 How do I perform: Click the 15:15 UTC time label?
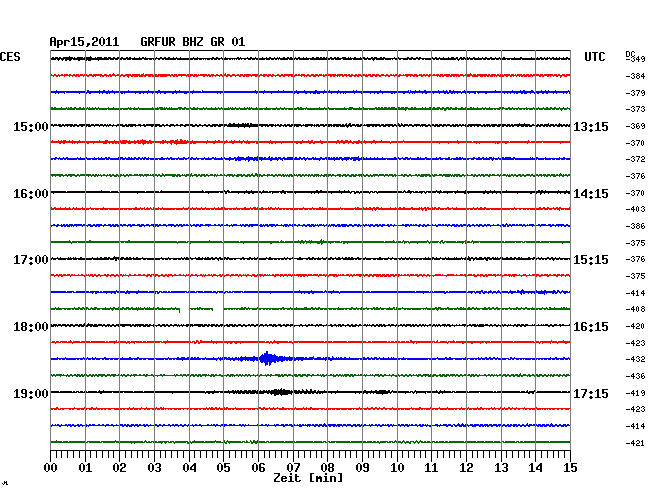pyautogui.click(x=591, y=260)
